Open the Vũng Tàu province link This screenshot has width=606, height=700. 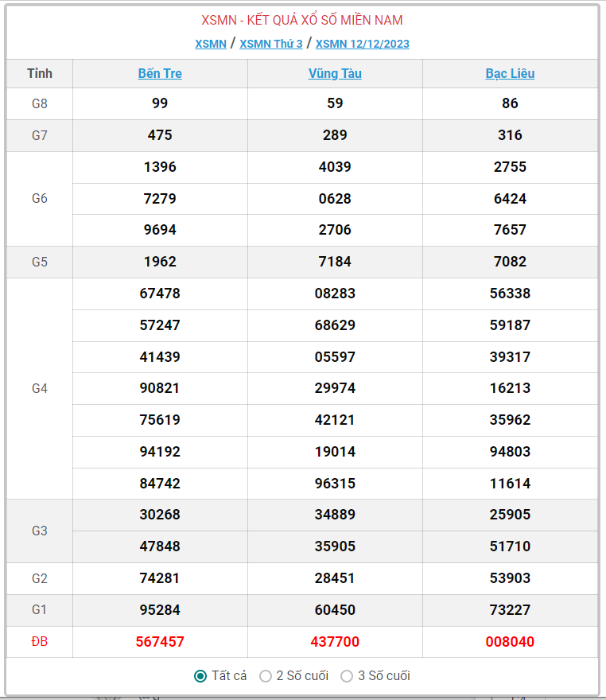(335, 74)
